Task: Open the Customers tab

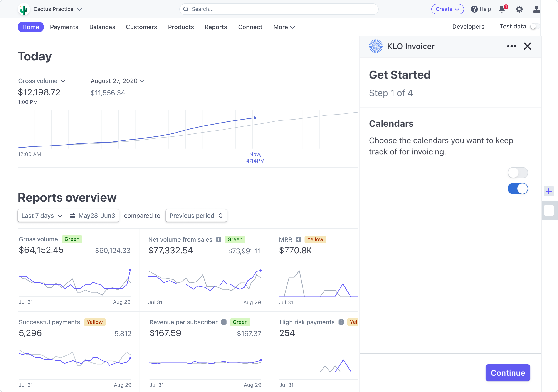Action: tap(141, 27)
